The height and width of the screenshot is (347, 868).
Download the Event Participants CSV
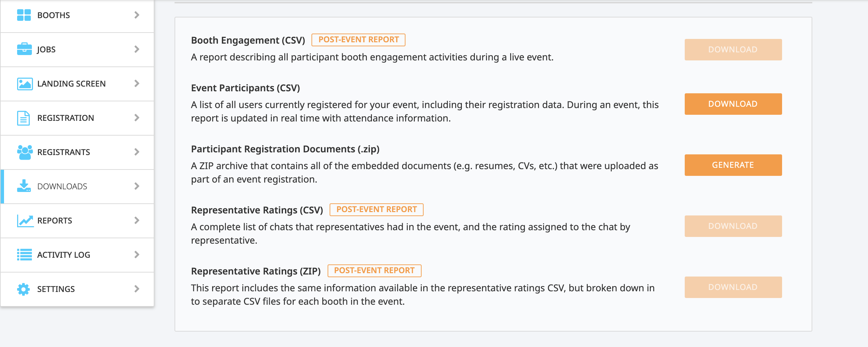(733, 104)
